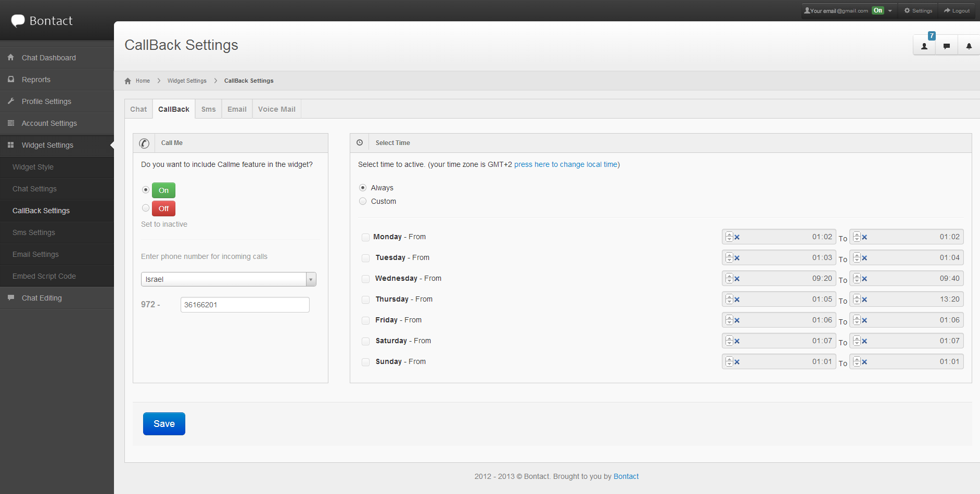Clear Monday To time with X icon
Viewport: 980px width, 494px height.
(864, 237)
